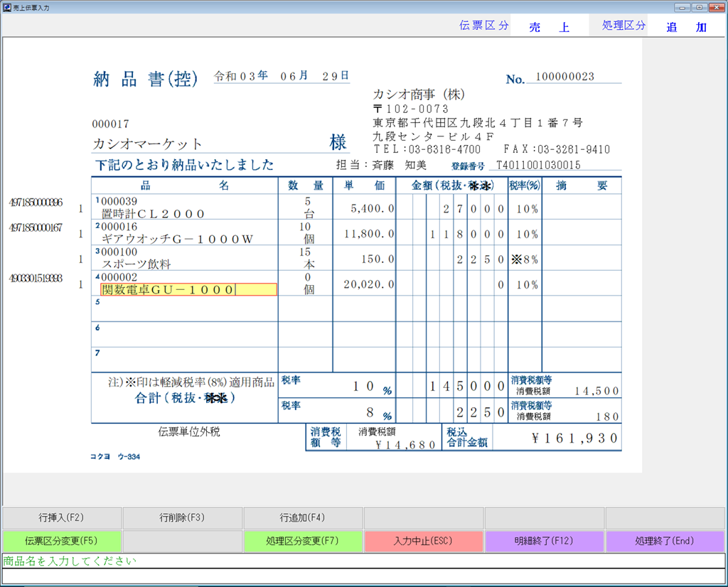Select 伝票区分変更(F5) green button

click(61, 542)
